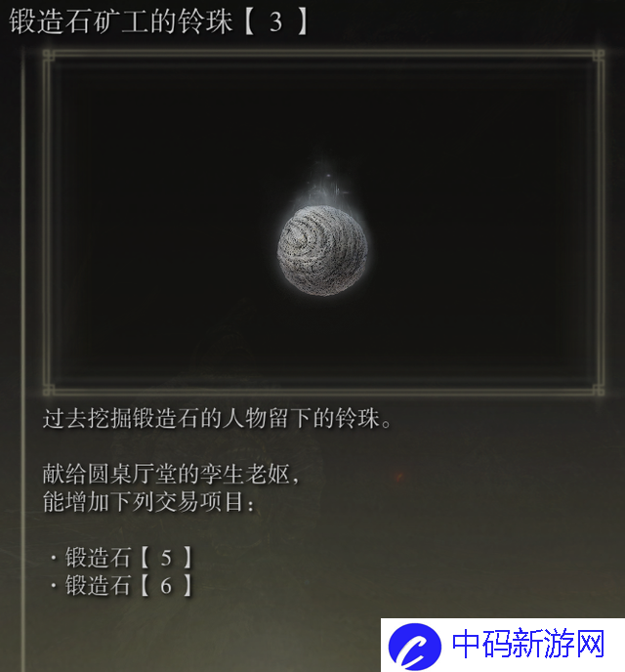Click the bullet before 锻造石【6】
This screenshot has width=625, height=672.
pos(54,585)
